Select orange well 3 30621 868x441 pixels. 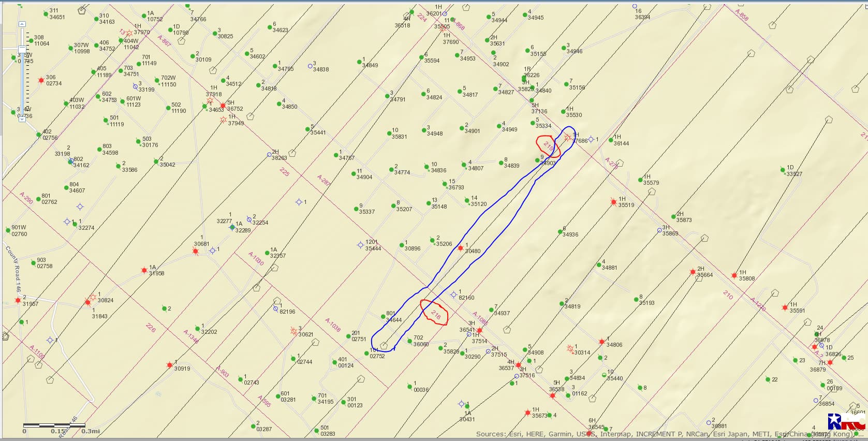point(294,331)
